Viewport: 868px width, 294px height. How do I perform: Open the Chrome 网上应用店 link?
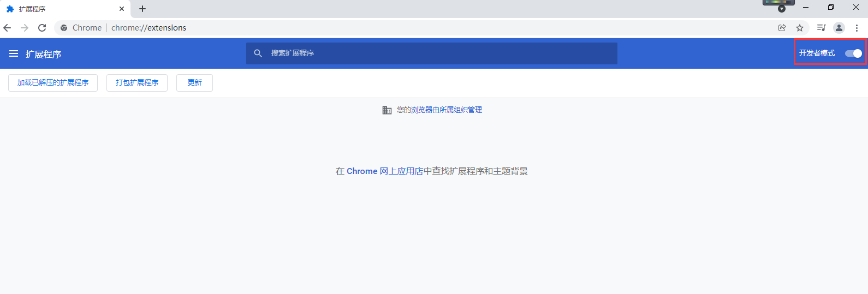coord(385,171)
